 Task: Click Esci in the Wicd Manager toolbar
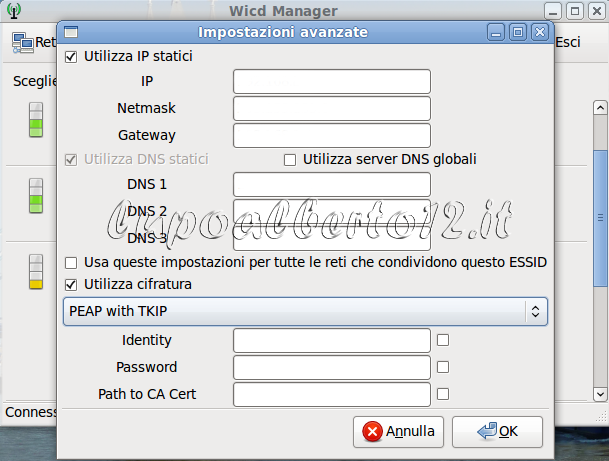pyautogui.click(x=568, y=42)
